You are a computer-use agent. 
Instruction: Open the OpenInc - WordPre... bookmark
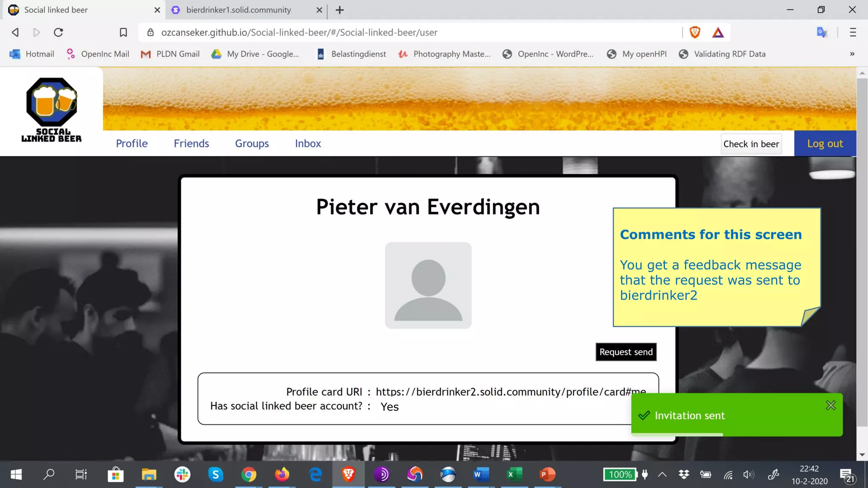coord(548,54)
